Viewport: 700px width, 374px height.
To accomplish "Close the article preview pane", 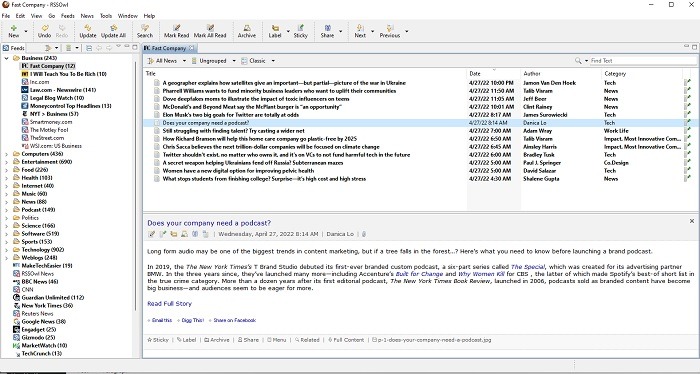I will (692, 221).
